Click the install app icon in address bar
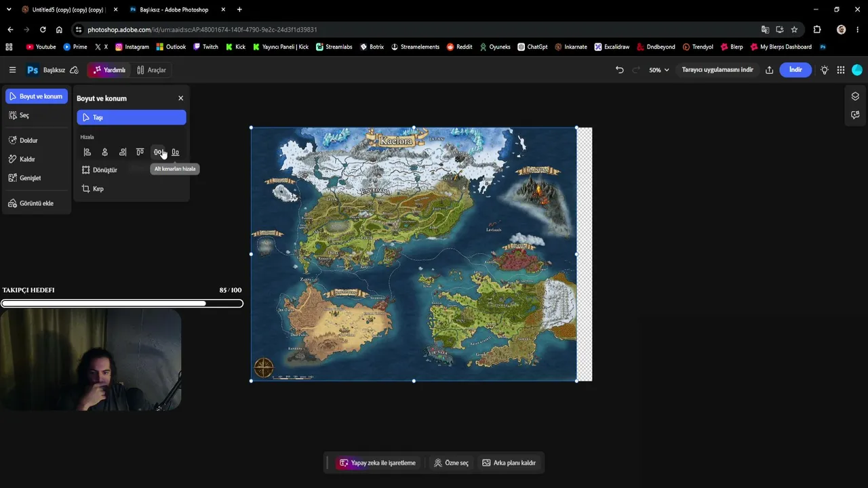Viewport: 868px width, 488px height. tap(780, 30)
